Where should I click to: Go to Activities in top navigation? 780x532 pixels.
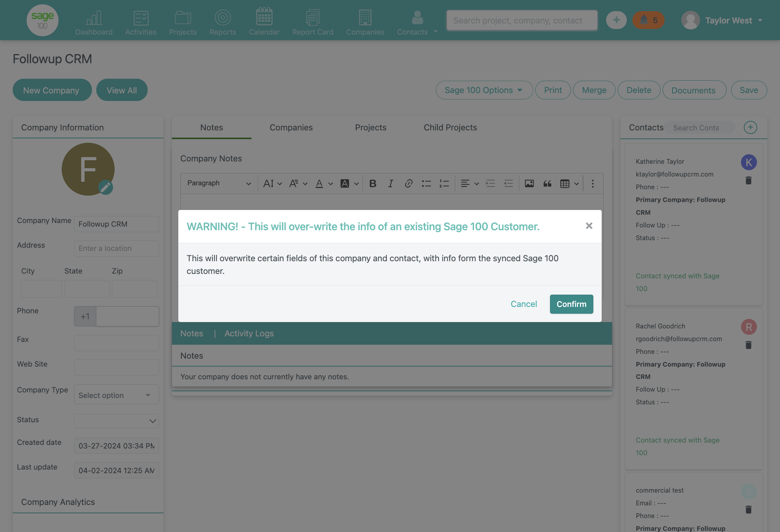tap(141, 22)
